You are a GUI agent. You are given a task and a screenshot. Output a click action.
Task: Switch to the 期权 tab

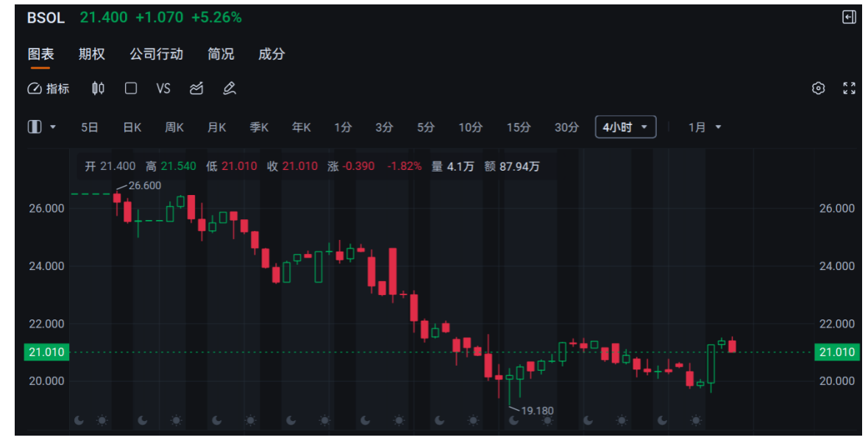(92, 54)
